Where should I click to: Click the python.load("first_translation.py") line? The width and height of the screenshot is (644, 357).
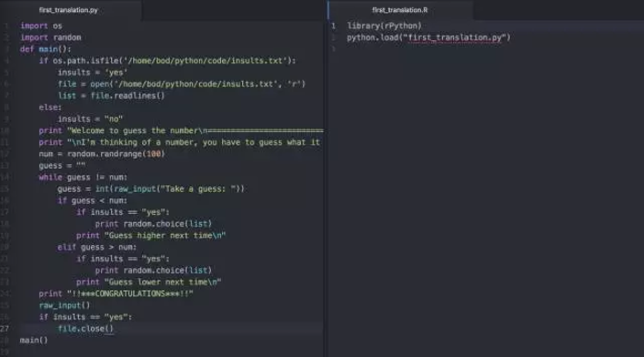(428, 38)
